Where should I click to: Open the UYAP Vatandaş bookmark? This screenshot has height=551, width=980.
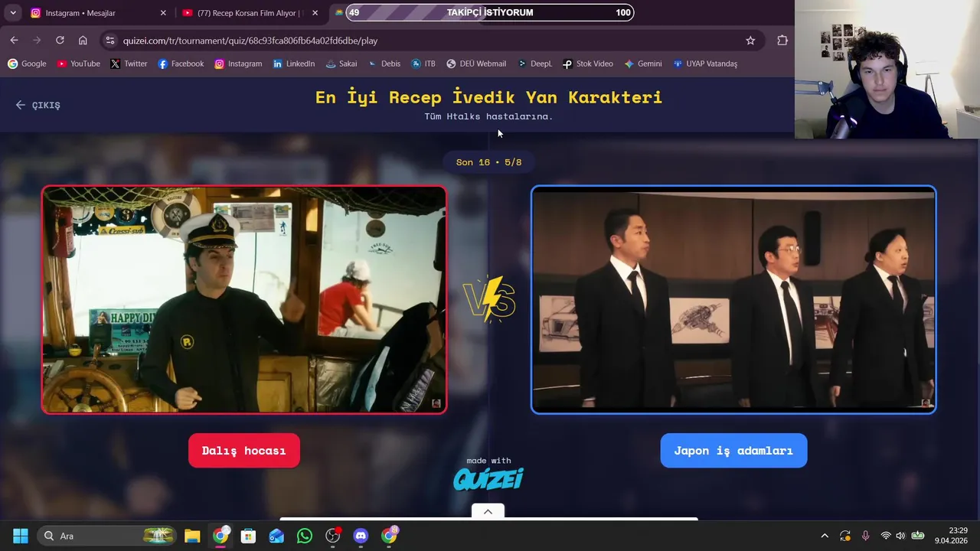tap(705, 64)
